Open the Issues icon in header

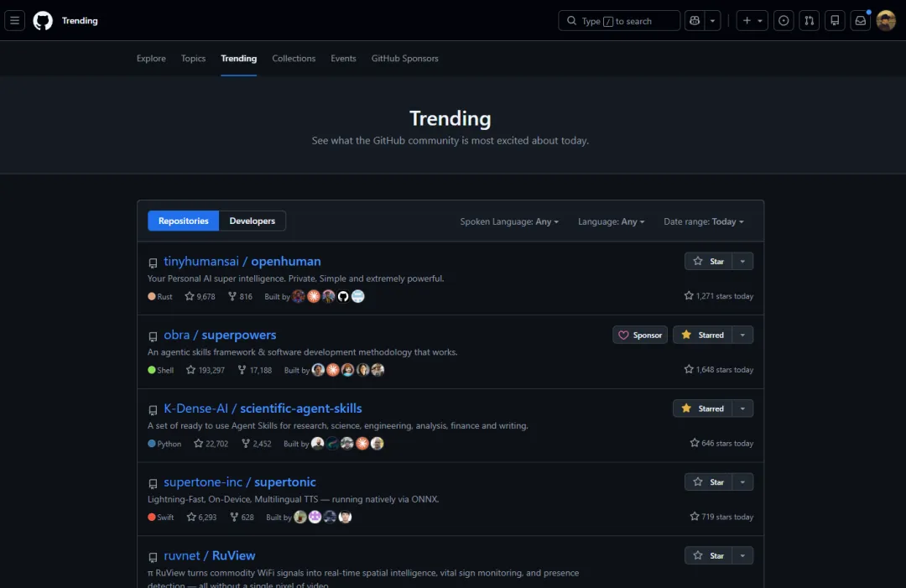pos(784,21)
